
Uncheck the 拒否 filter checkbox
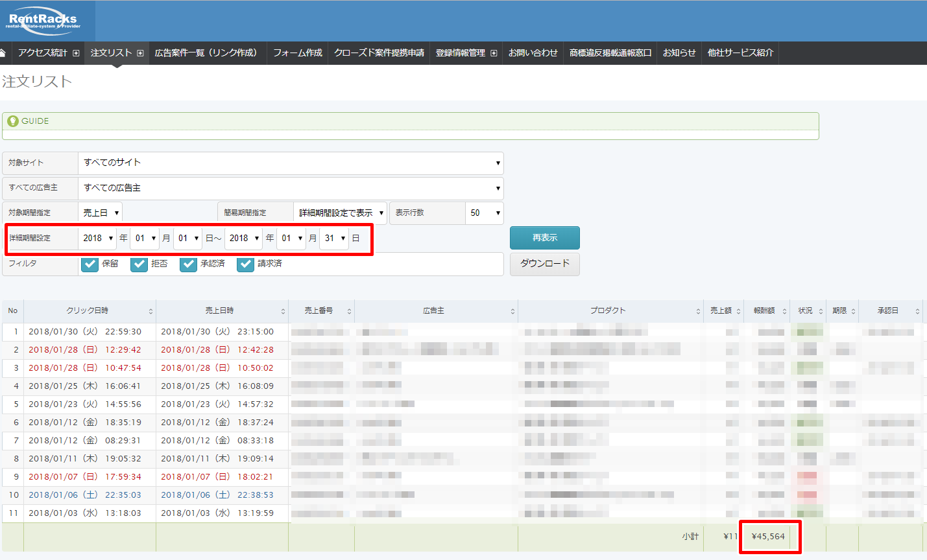139,264
